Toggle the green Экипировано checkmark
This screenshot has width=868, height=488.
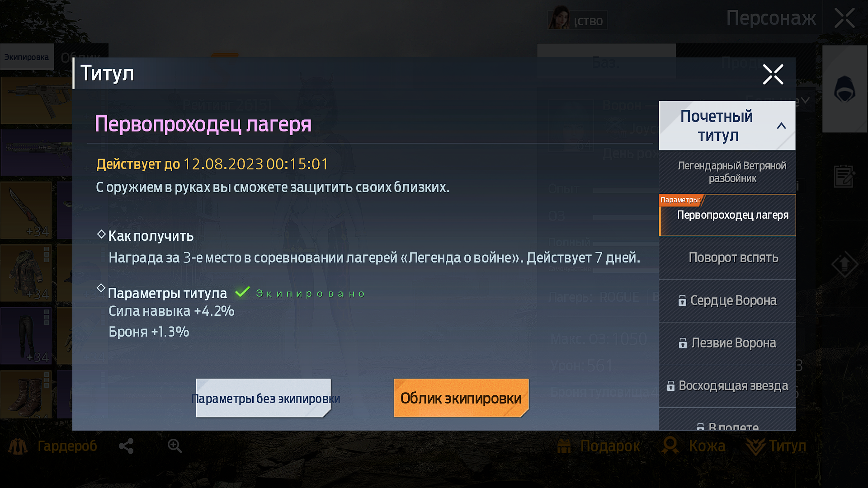(x=242, y=292)
